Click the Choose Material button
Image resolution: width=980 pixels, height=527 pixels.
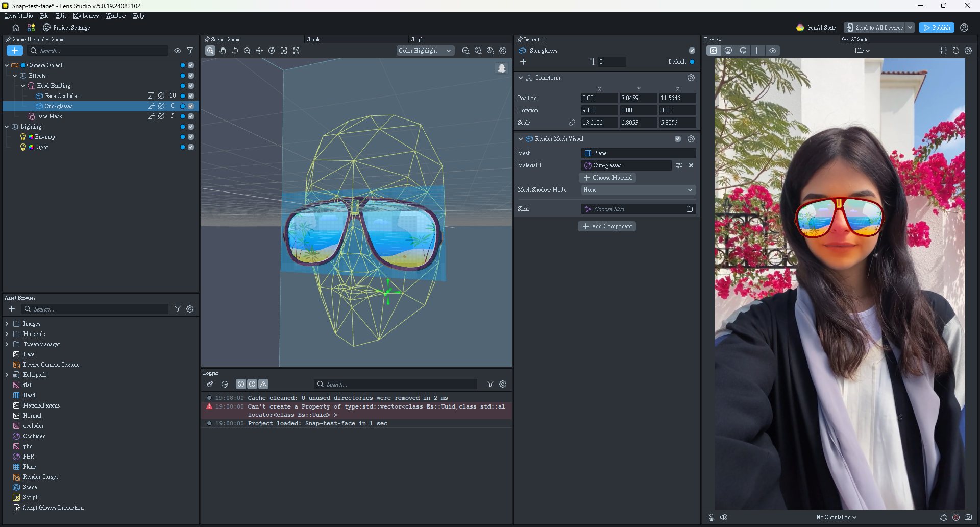pos(607,178)
